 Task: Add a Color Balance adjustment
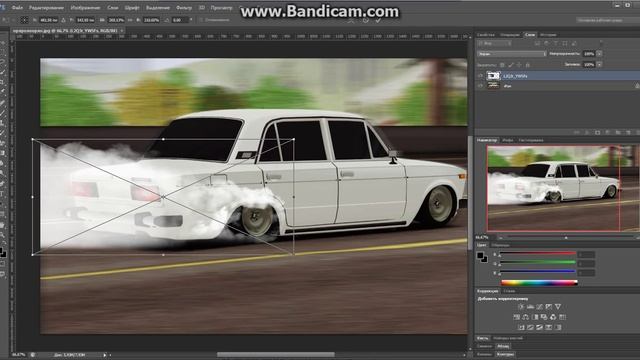click(526, 317)
